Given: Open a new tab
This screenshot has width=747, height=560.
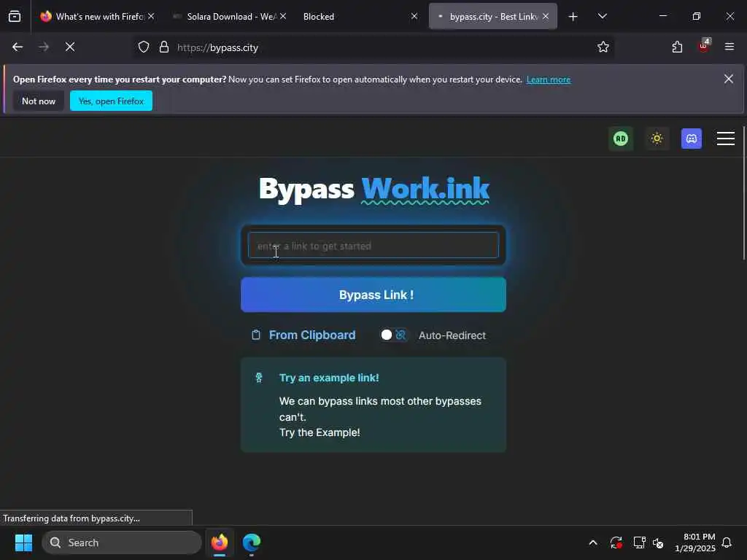Looking at the screenshot, I should [x=573, y=17].
